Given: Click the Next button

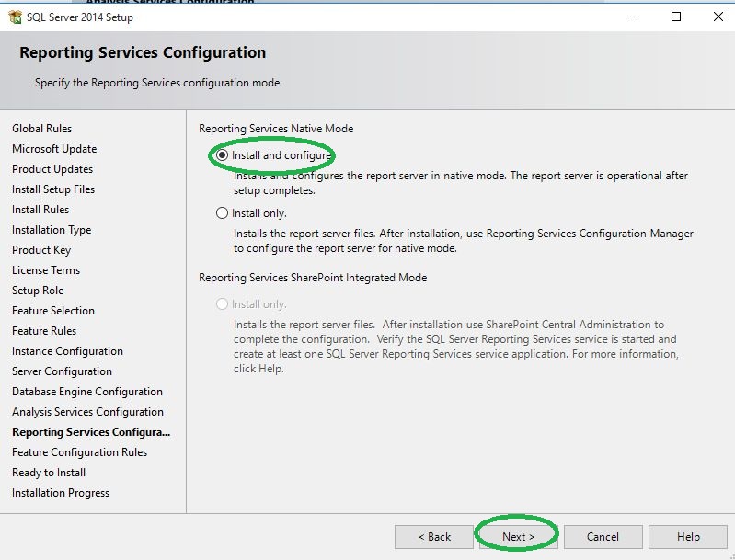Looking at the screenshot, I should tap(518, 537).
